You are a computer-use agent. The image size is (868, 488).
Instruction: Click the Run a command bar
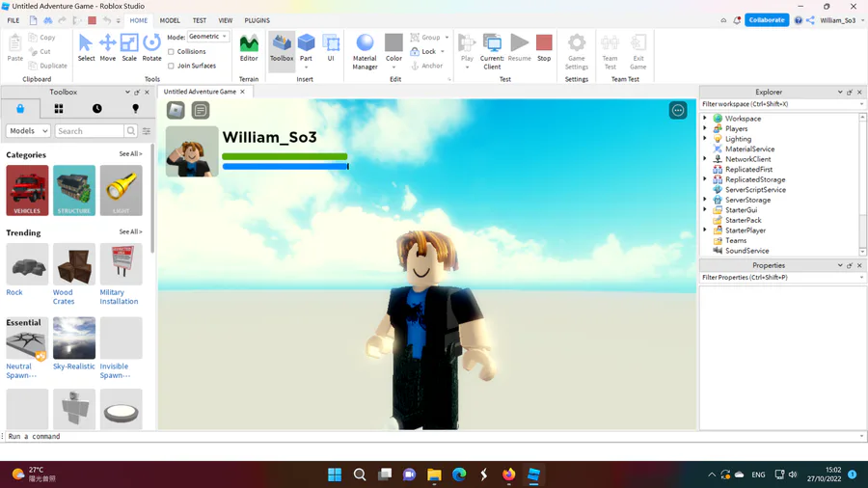click(x=432, y=437)
